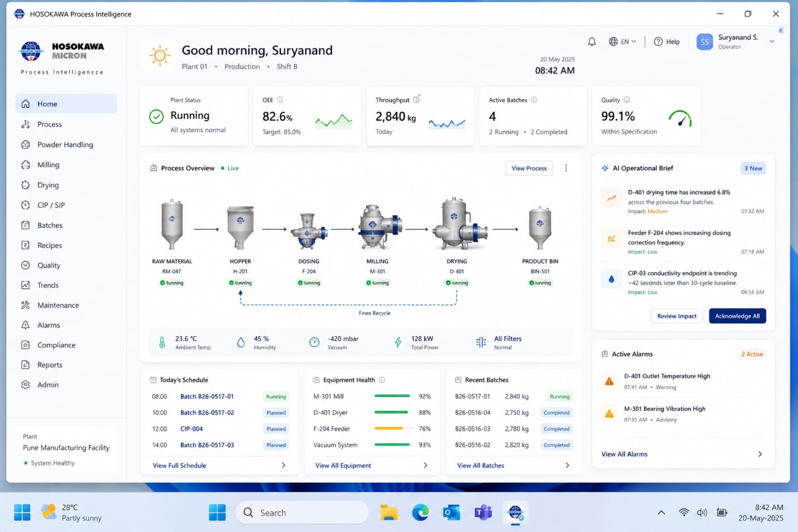The width and height of the screenshot is (798, 532).
Task: Click the Review Impact button
Action: 677,316
